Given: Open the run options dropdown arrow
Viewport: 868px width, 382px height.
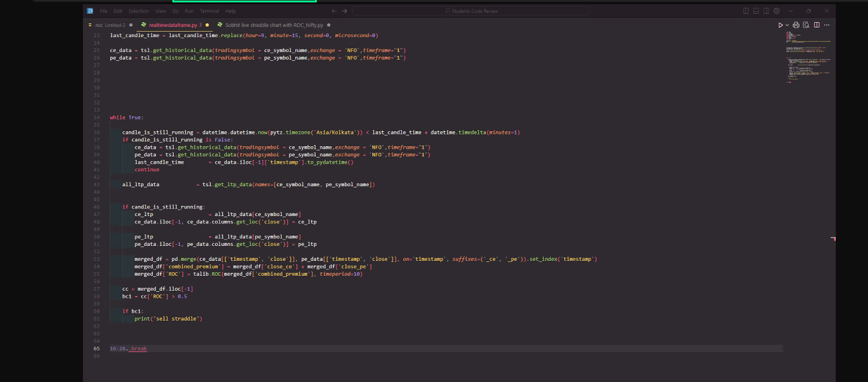Looking at the screenshot, I should [x=787, y=25].
